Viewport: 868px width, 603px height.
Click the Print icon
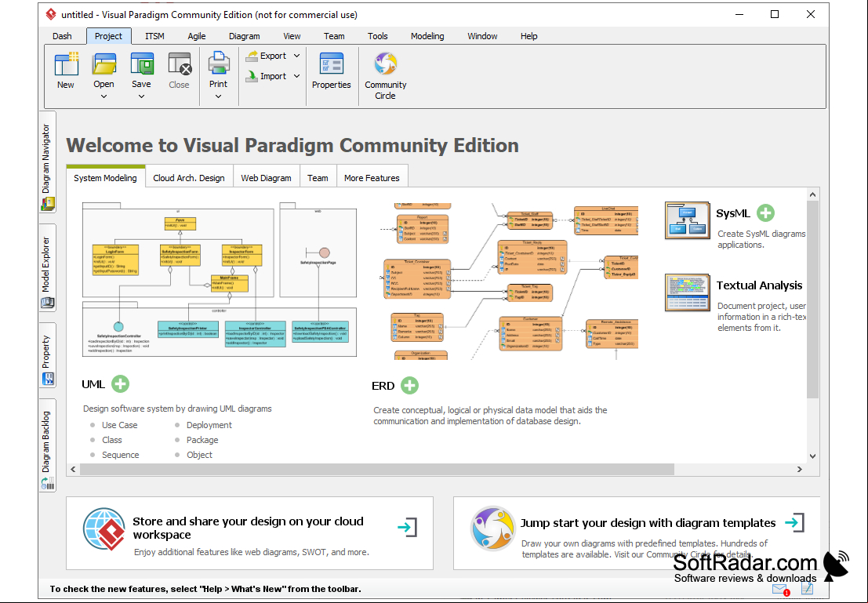point(219,64)
